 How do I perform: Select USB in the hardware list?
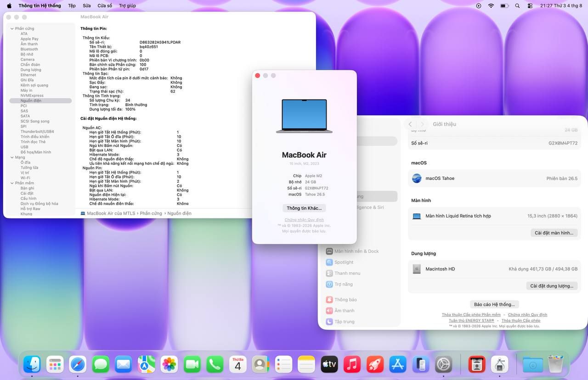[x=24, y=147]
